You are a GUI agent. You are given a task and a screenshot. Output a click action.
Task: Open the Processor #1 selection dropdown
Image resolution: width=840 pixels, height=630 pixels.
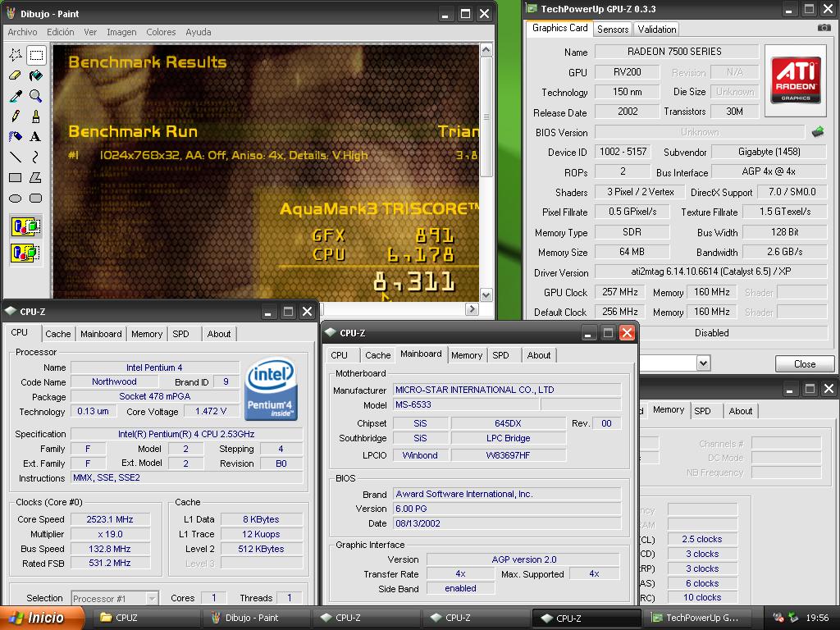point(115,598)
